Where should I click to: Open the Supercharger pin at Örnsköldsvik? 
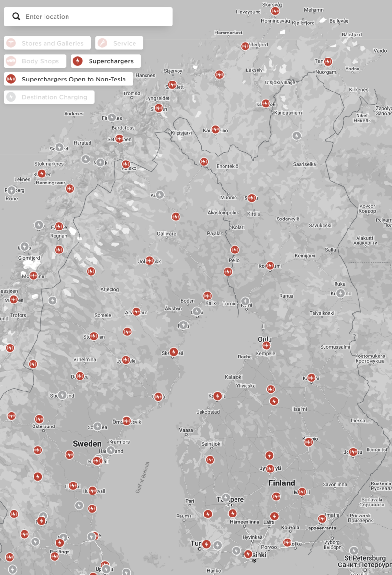point(126,421)
